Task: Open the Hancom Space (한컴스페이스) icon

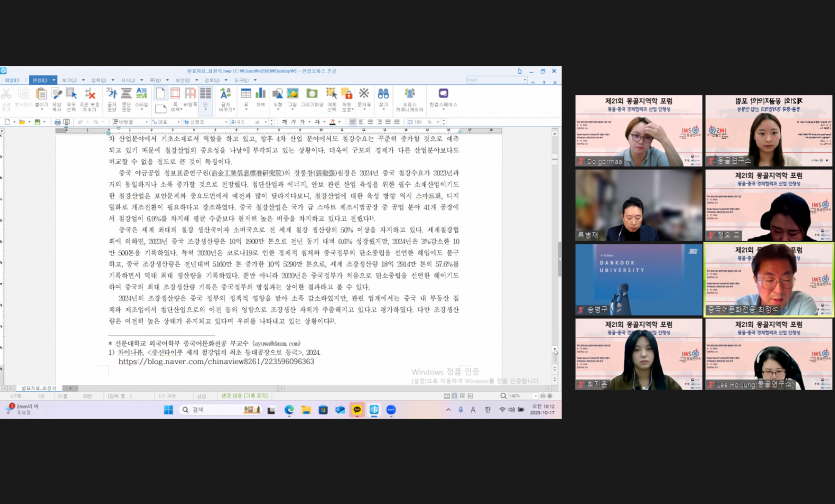Action: 443,95
